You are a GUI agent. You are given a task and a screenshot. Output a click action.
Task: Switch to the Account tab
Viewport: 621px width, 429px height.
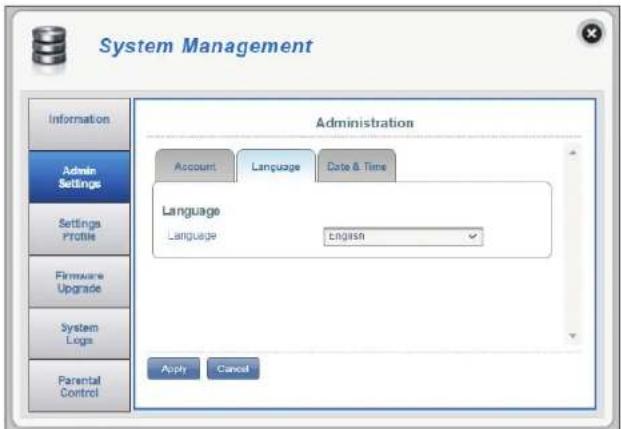coord(195,166)
